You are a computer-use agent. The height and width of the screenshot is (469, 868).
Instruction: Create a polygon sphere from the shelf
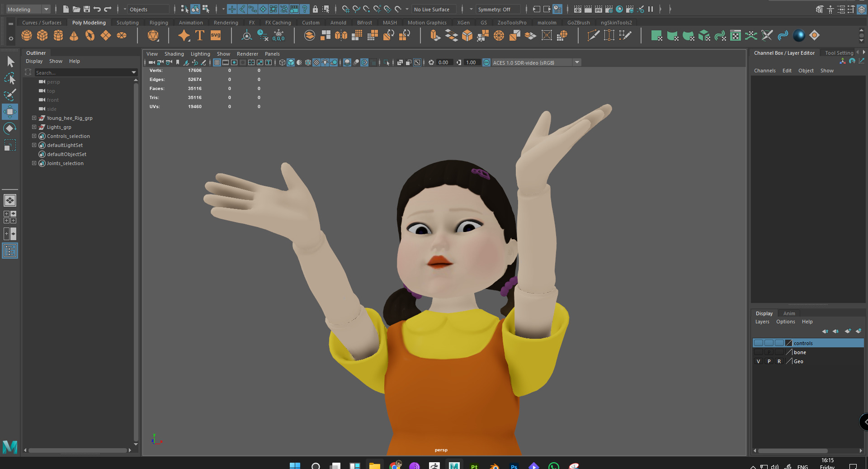pyautogui.click(x=27, y=35)
